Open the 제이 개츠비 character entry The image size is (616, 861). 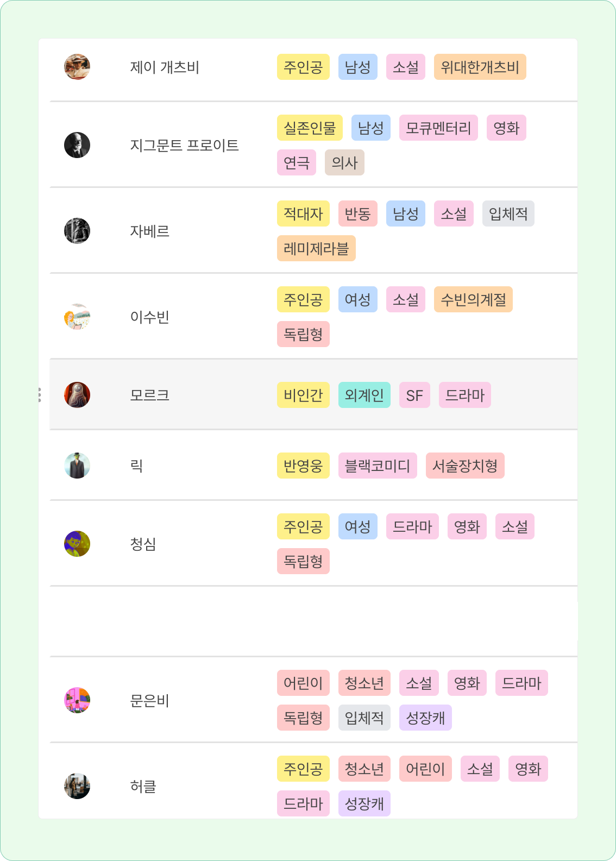coord(165,67)
